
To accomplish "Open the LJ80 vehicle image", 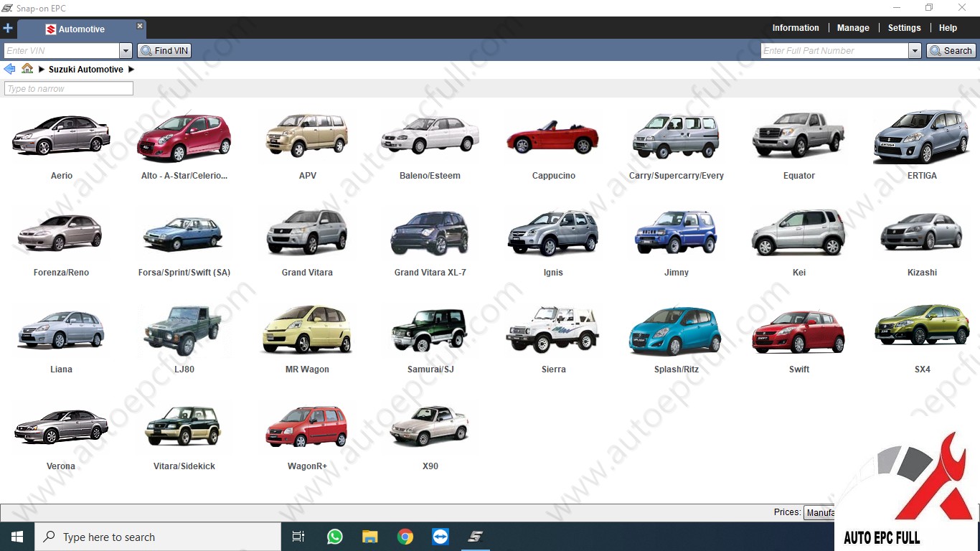I will [x=184, y=330].
